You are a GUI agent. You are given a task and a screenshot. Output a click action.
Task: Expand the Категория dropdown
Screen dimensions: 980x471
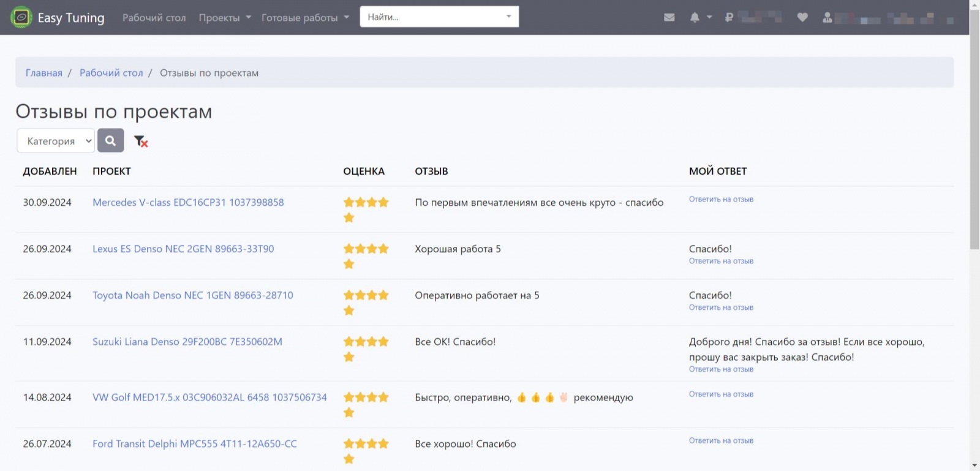(56, 141)
